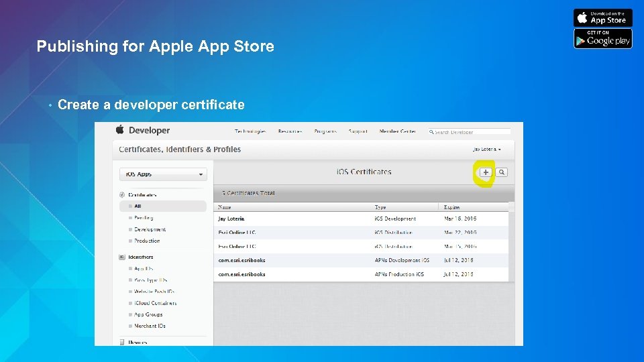The width and height of the screenshot is (644, 362).
Task: Click the Apple Developer logo
Action: coord(119,129)
